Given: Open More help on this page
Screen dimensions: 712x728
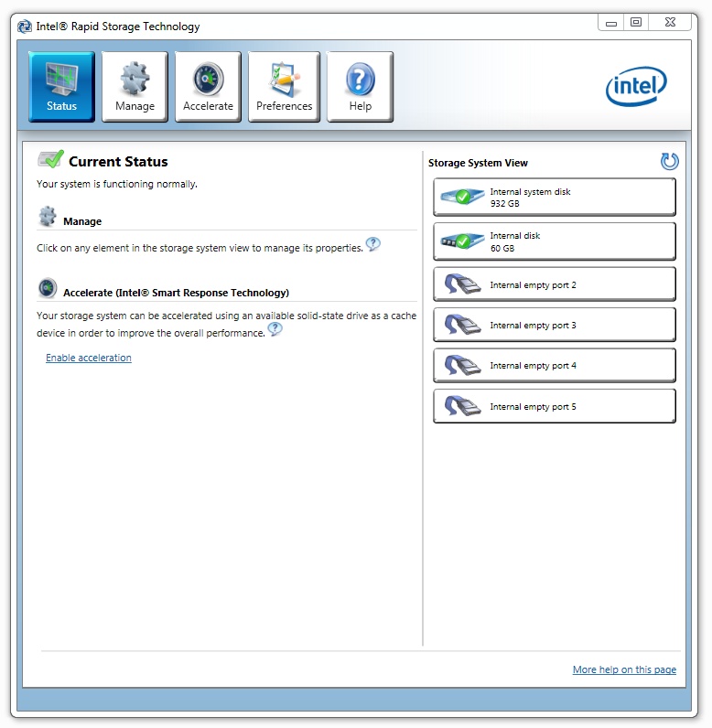Looking at the screenshot, I should click(624, 669).
